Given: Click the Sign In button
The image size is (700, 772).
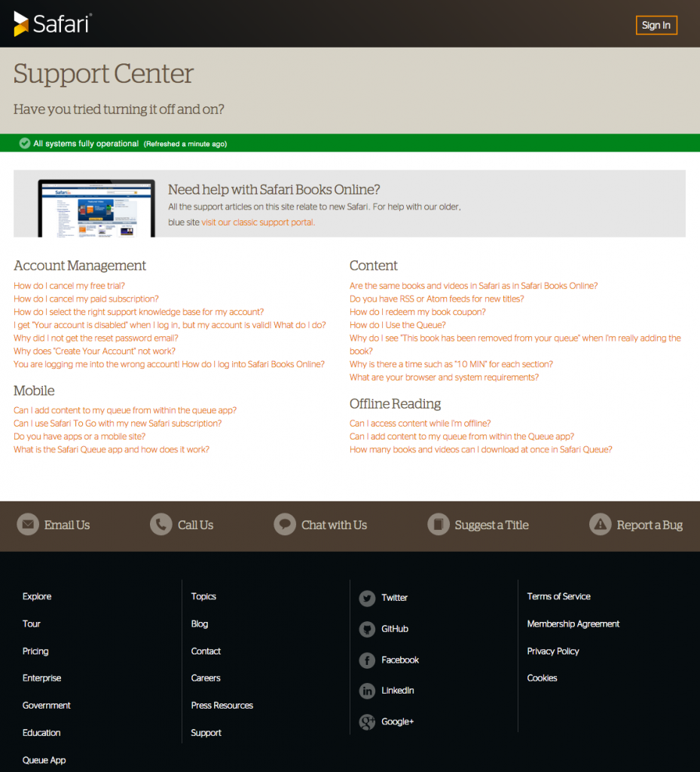Looking at the screenshot, I should (x=656, y=25).
